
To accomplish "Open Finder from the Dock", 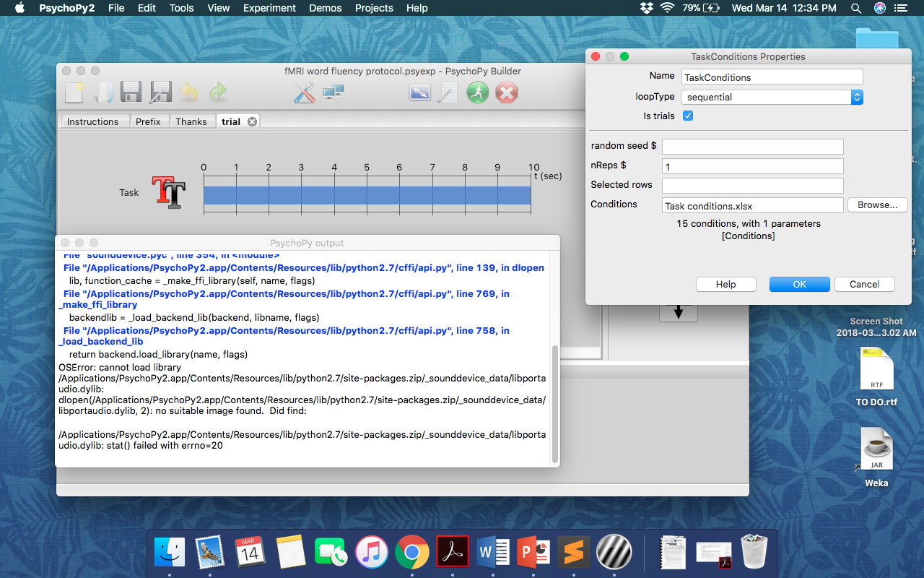I will pos(170,553).
